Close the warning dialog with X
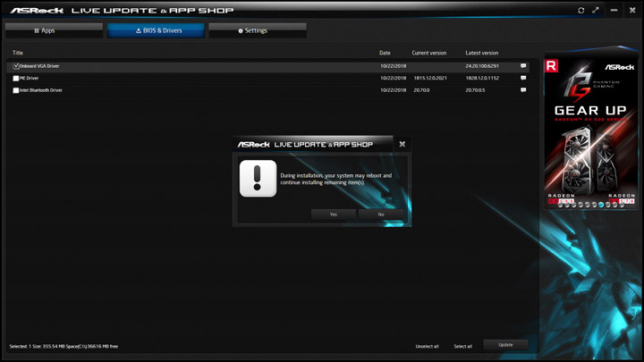 (402, 144)
